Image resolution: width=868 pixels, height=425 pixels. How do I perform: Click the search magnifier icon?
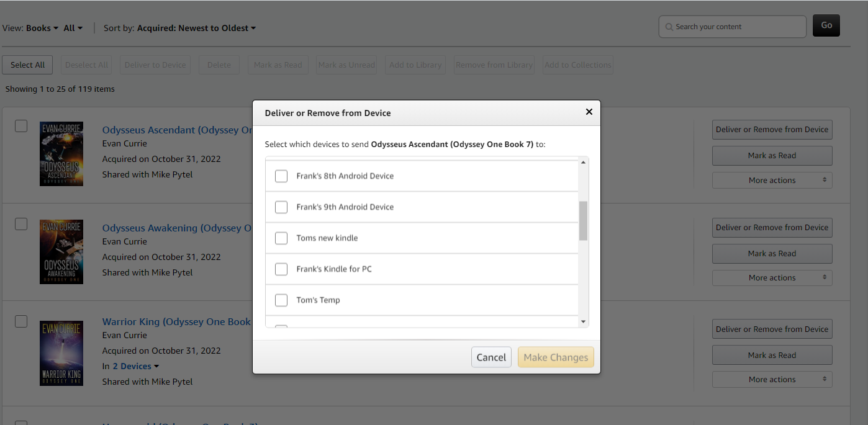(x=669, y=27)
